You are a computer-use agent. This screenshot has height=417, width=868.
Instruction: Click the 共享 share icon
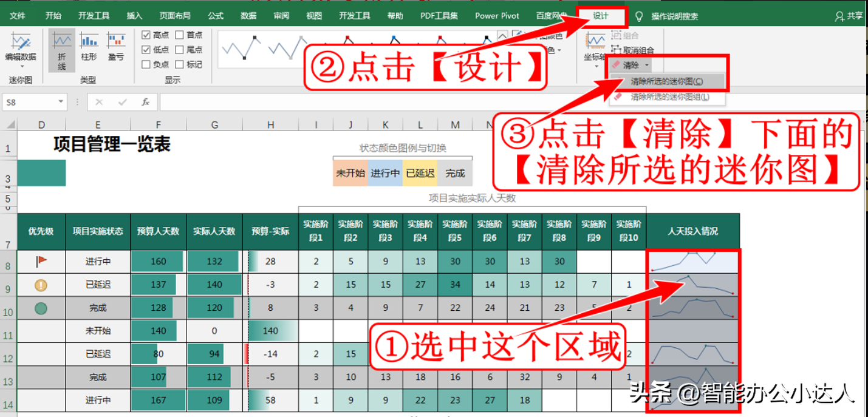pyautogui.click(x=849, y=16)
